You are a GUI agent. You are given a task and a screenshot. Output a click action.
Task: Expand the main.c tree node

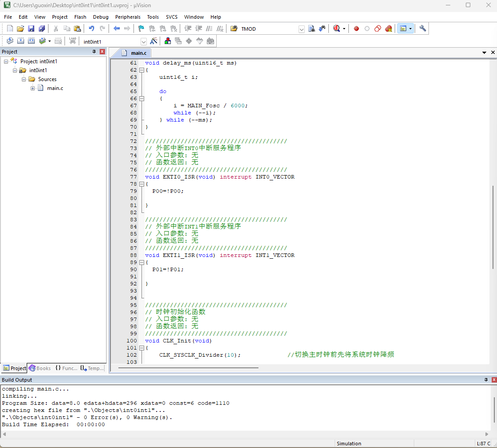tap(33, 88)
